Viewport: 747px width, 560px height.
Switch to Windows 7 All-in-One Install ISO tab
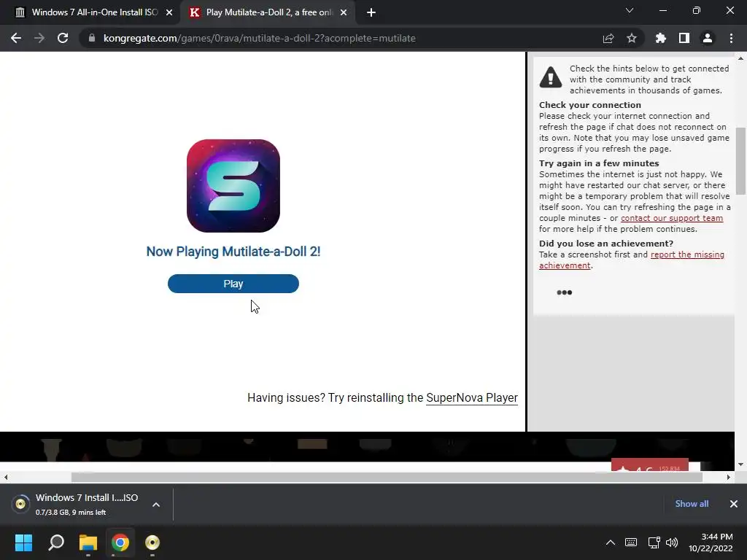[94, 12]
